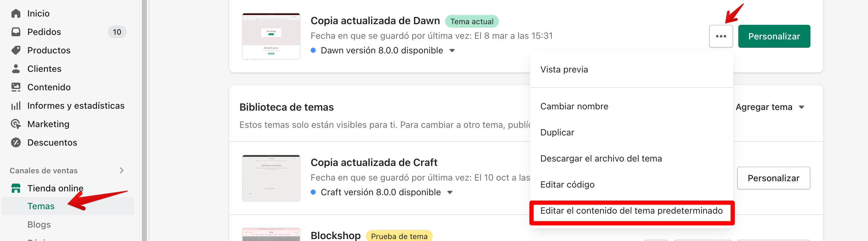868x241 pixels.
Task: Expand the Canales de ventas chevron
Action: (122, 170)
